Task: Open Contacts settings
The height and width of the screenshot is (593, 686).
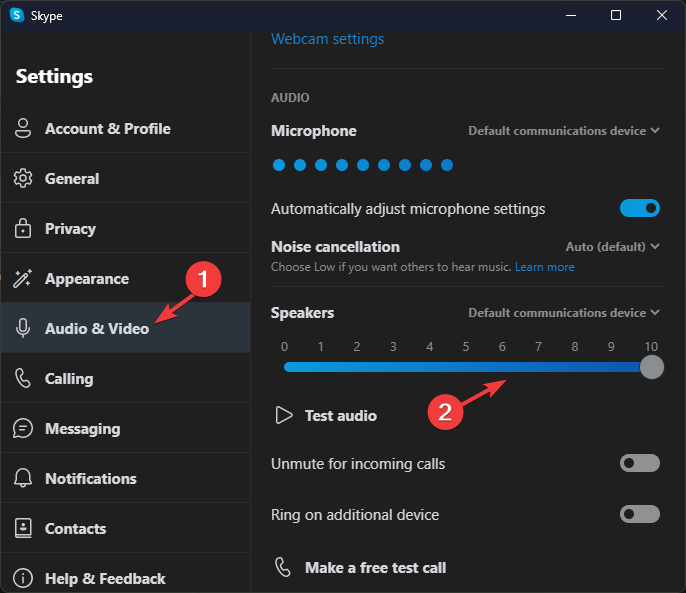Action: (126, 528)
